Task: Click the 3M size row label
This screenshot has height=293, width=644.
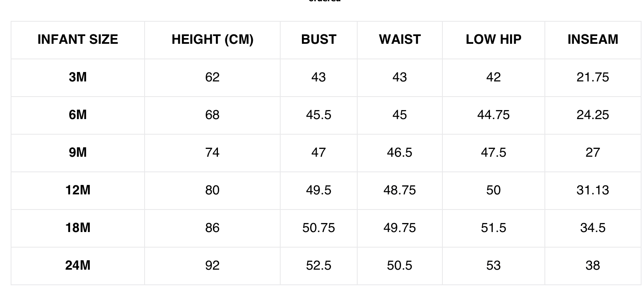Action: click(x=78, y=77)
